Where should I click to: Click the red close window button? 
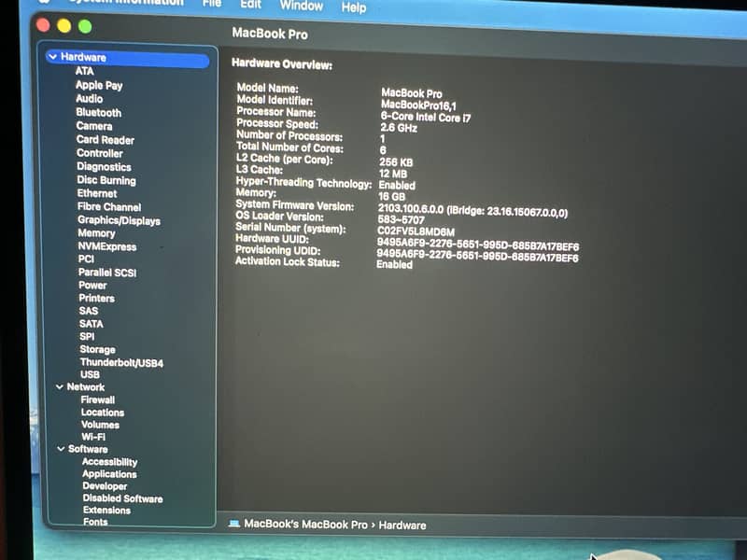pos(43,25)
